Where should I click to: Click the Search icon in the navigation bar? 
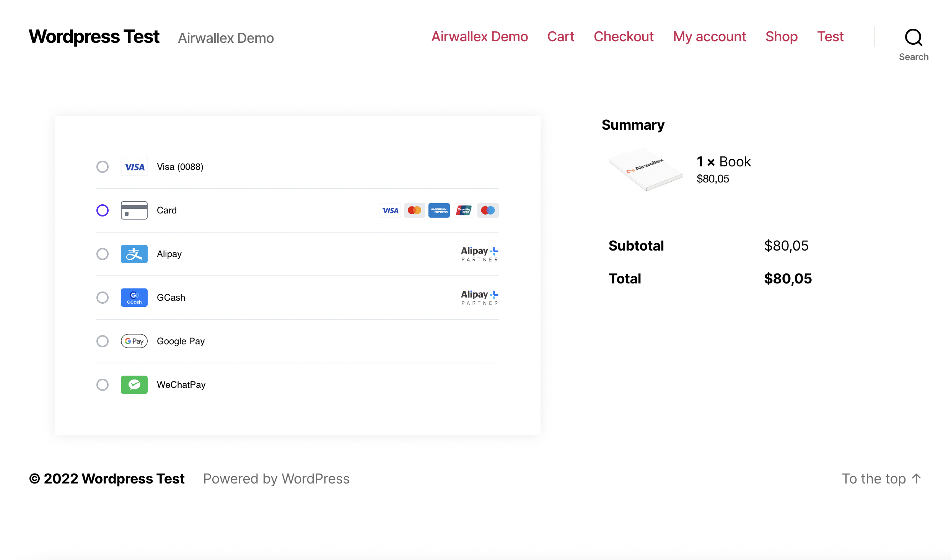coord(914,37)
